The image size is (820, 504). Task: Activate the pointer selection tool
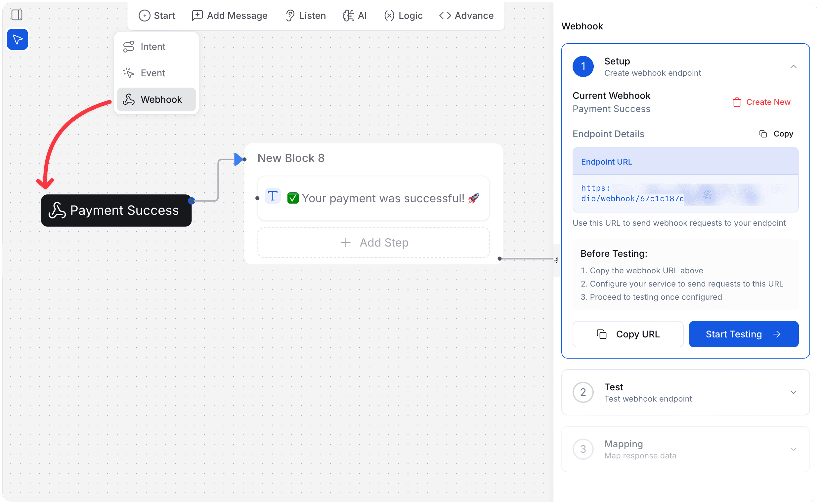tap(17, 39)
